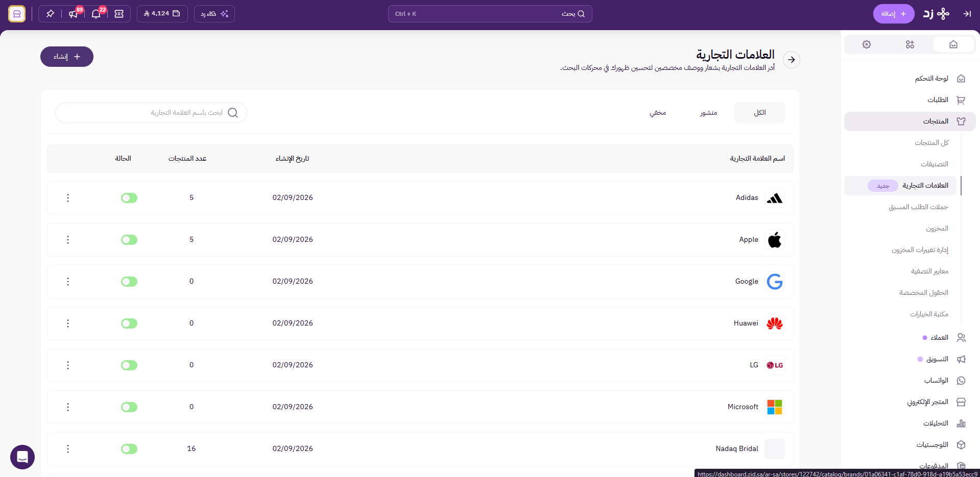Screen dimensions: 980x477
Task: Open الحقول المخصصة custom fields
Action: point(924,293)
